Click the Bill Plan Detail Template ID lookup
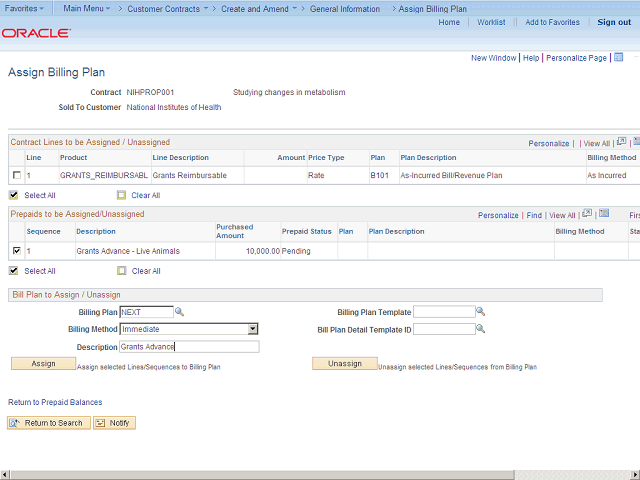 coord(481,329)
